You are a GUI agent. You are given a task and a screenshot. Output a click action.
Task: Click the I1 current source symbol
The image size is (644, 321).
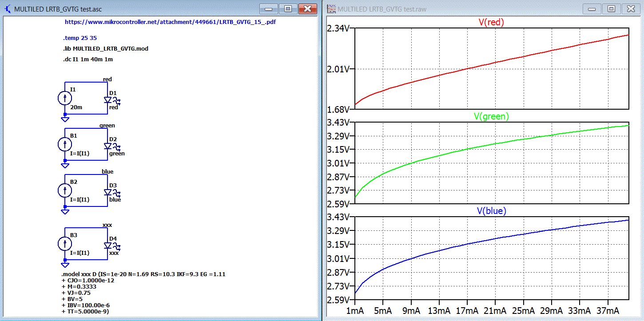pos(65,98)
